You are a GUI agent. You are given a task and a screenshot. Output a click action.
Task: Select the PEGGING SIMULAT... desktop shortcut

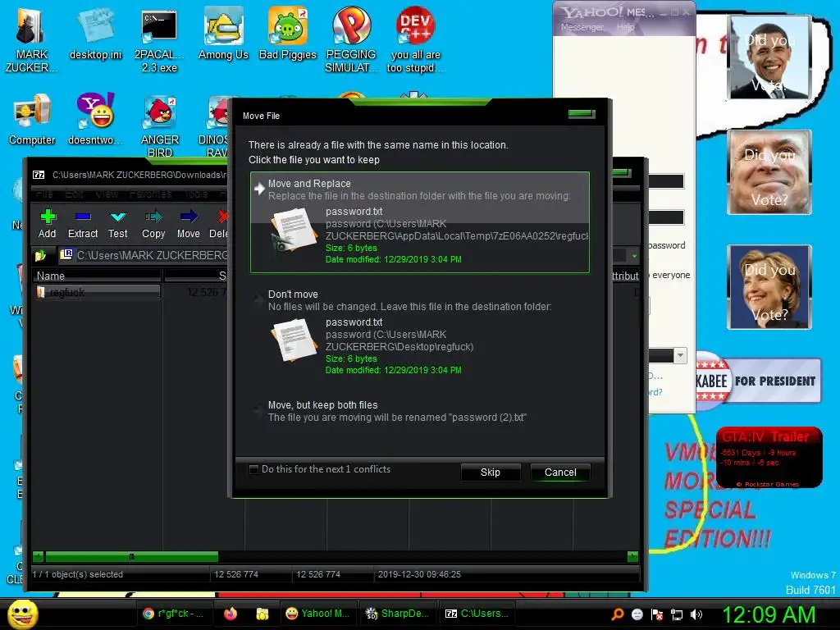351,41
